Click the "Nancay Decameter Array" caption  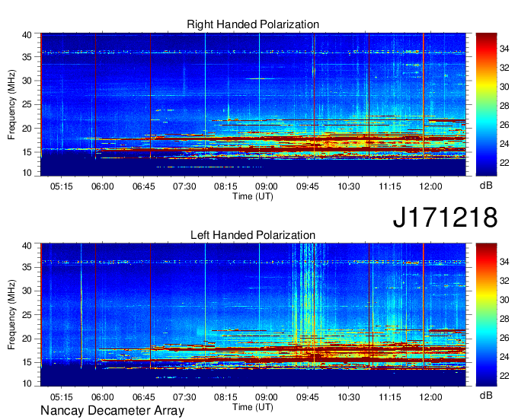112,410
